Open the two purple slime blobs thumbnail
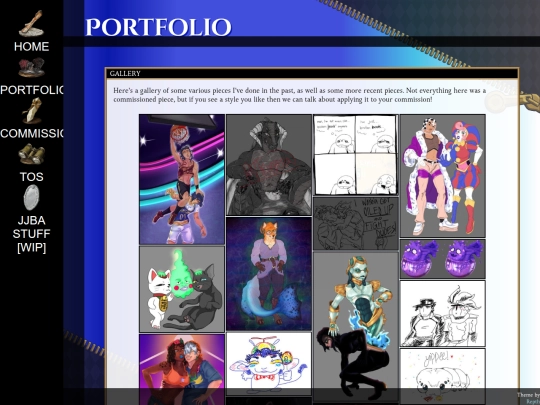This screenshot has height=405, width=540. click(x=443, y=259)
